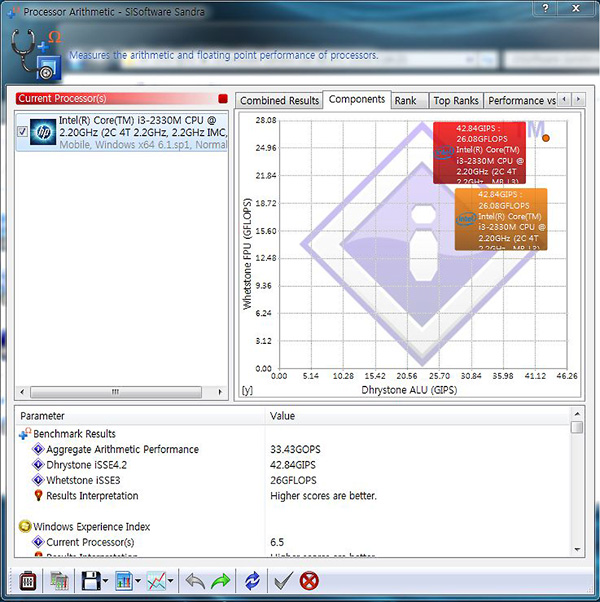Image resolution: width=600 pixels, height=602 pixels.
Task: Click the lightbulb icon beside Results Interpretation
Action: (x=38, y=495)
